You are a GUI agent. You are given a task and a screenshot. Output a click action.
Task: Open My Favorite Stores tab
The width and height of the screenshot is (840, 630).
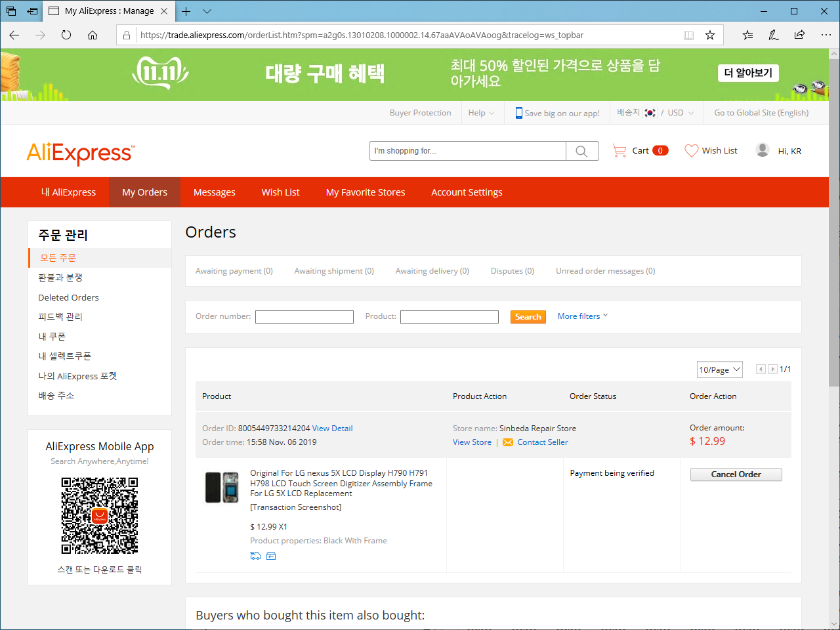pyautogui.click(x=366, y=192)
